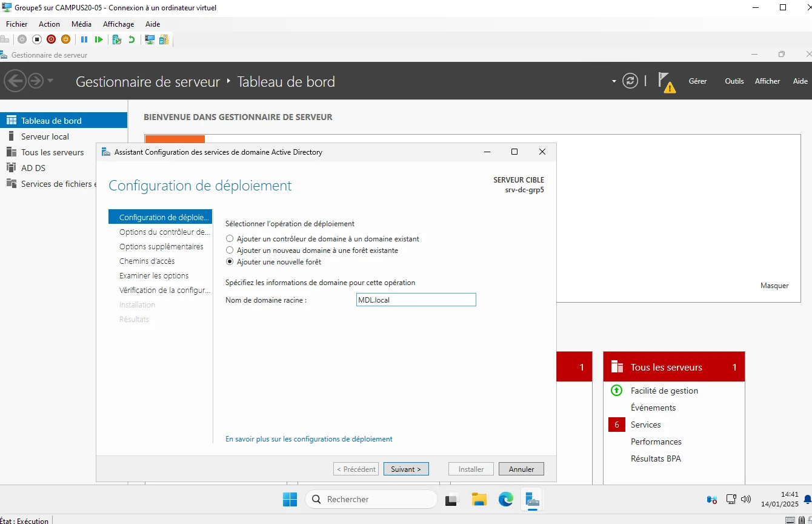Viewport: 812px width, 524px height.
Task: Click the red Shut Down toolbar icon
Action: pos(51,39)
